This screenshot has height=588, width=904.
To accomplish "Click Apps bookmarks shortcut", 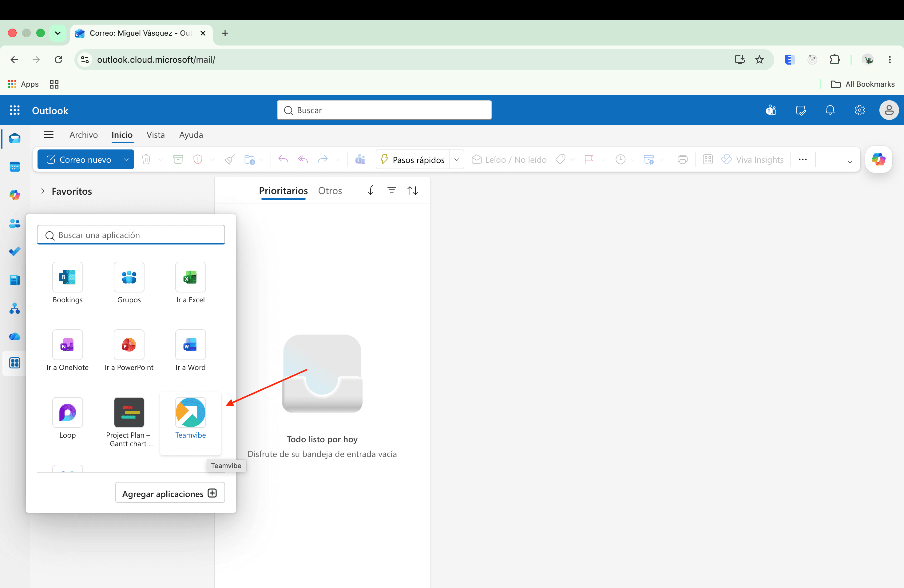I will [x=24, y=84].
